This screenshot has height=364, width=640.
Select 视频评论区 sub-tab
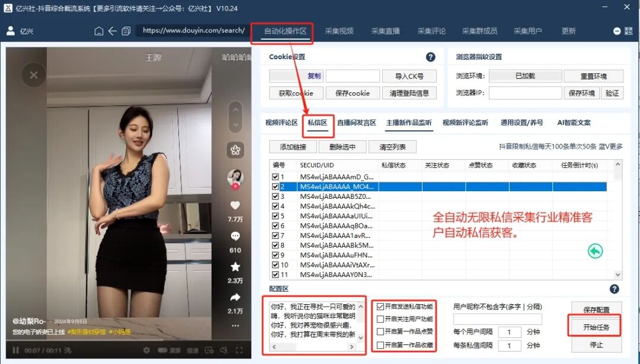click(281, 123)
